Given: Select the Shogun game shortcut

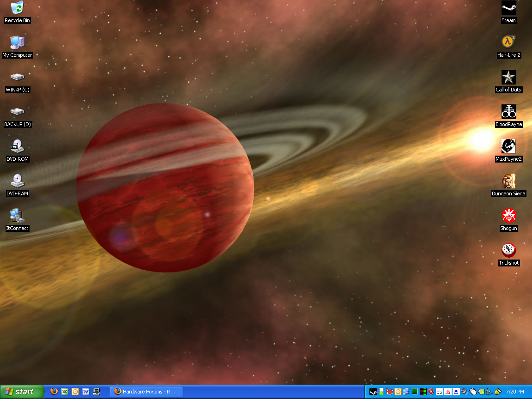Looking at the screenshot, I should 508,220.
